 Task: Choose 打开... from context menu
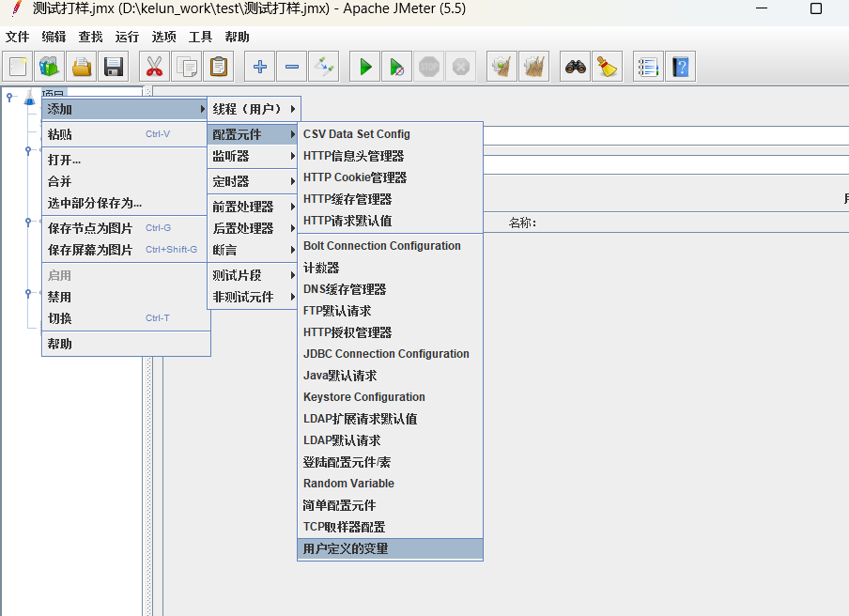tap(126, 160)
